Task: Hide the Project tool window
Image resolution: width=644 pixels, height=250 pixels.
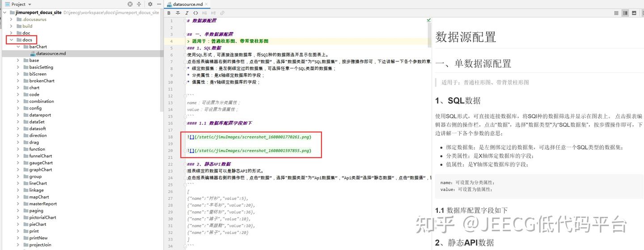Action: coord(159,4)
